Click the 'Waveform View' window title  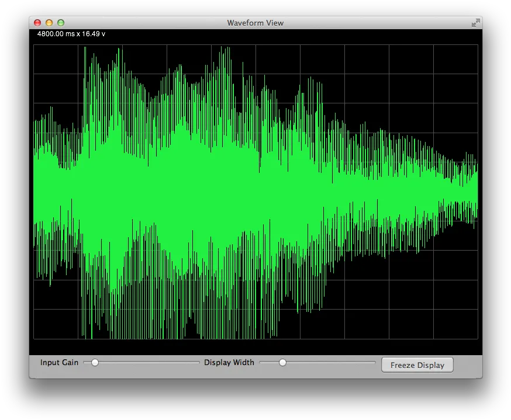[x=255, y=23]
